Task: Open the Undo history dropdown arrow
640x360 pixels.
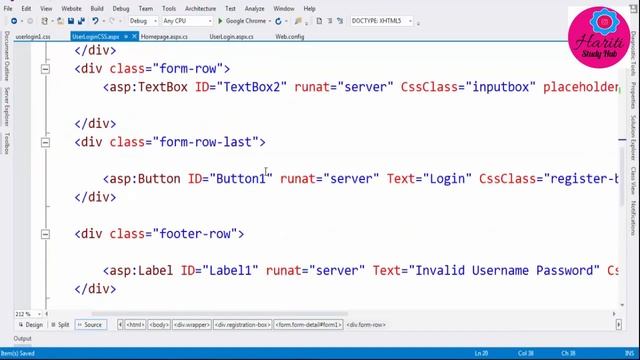Action: click(x=104, y=21)
